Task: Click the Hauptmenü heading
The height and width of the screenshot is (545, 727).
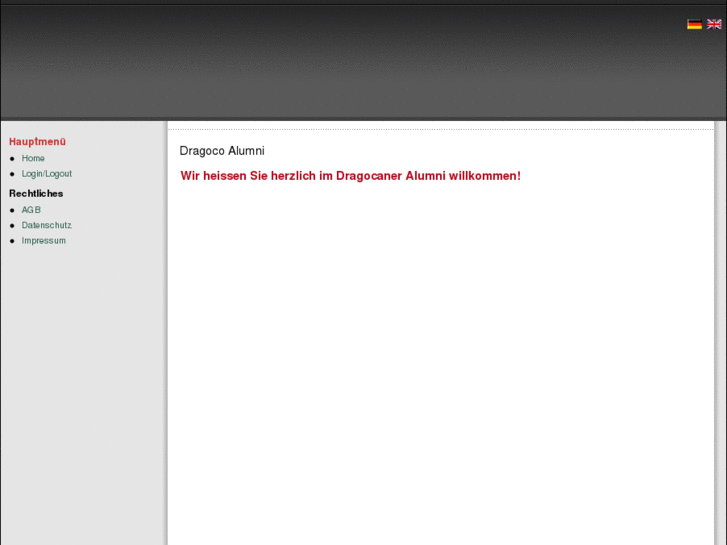Action: point(38,141)
